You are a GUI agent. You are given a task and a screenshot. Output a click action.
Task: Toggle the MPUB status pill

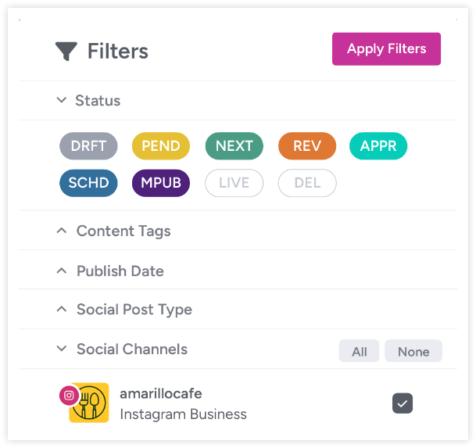(161, 183)
